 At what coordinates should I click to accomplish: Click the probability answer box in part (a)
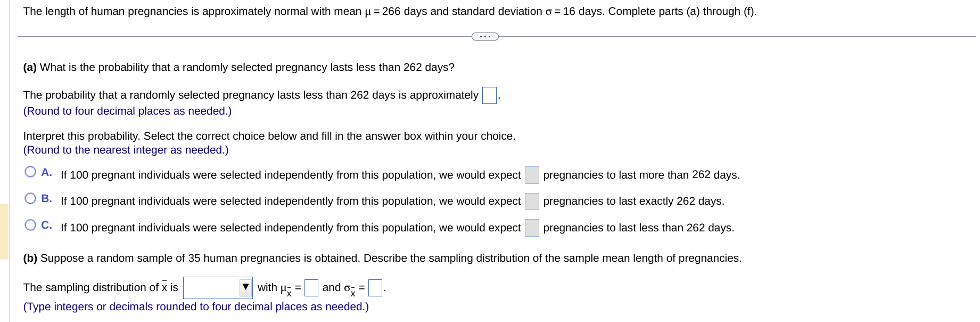[488, 95]
